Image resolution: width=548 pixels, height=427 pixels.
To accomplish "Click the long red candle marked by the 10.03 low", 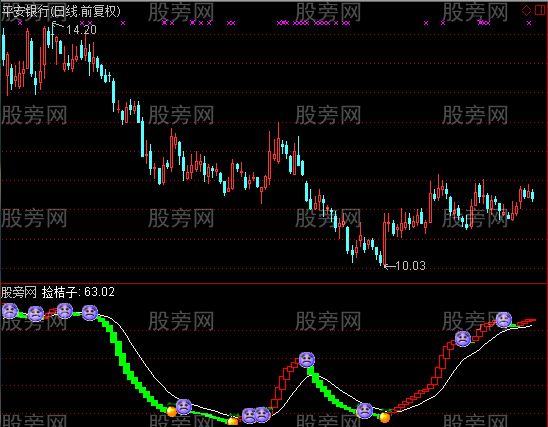I will (384, 240).
